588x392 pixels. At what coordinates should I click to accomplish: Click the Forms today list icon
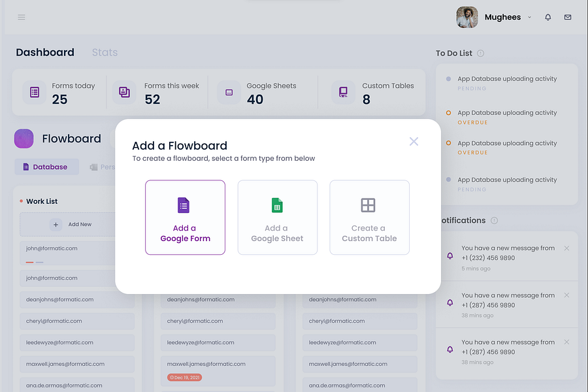click(x=35, y=92)
